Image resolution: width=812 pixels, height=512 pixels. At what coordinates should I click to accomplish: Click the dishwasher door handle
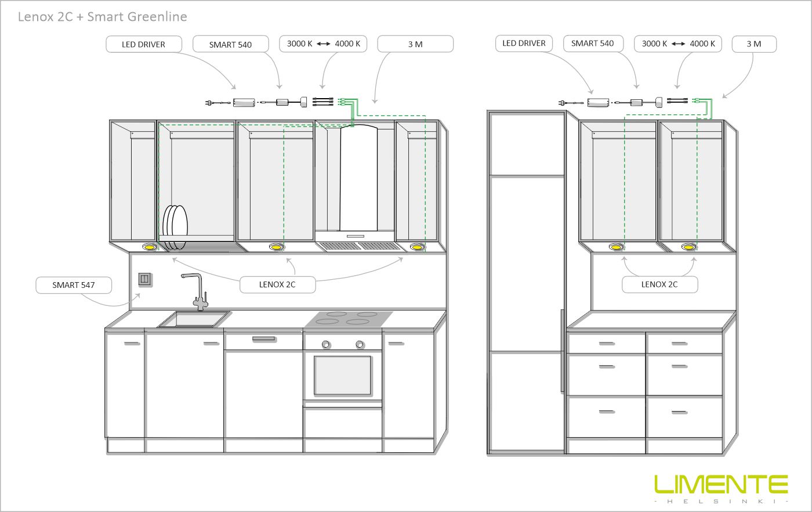[x=263, y=338]
